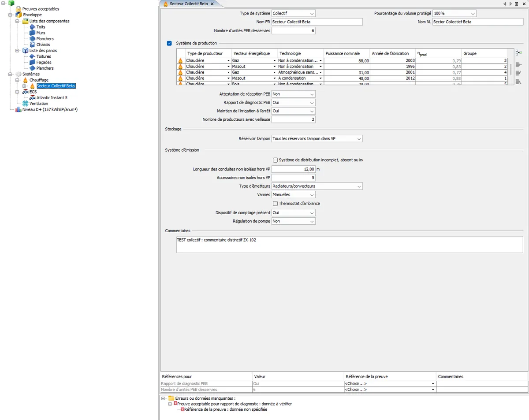Viewport: 529px width, 420px height.
Task: Click the Nom FR input field
Action: tap(317, 22)
